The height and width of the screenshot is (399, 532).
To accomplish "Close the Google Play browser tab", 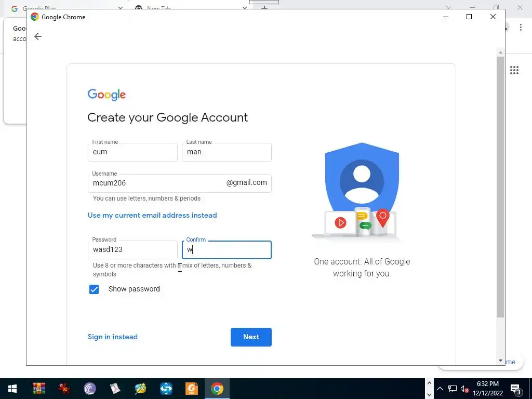I will 120,7.
